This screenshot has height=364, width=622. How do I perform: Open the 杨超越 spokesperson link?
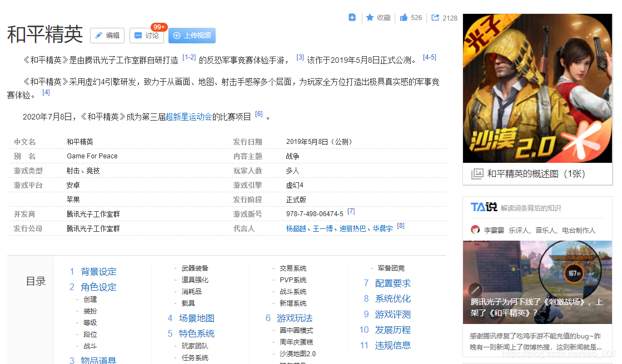[296, 228]
